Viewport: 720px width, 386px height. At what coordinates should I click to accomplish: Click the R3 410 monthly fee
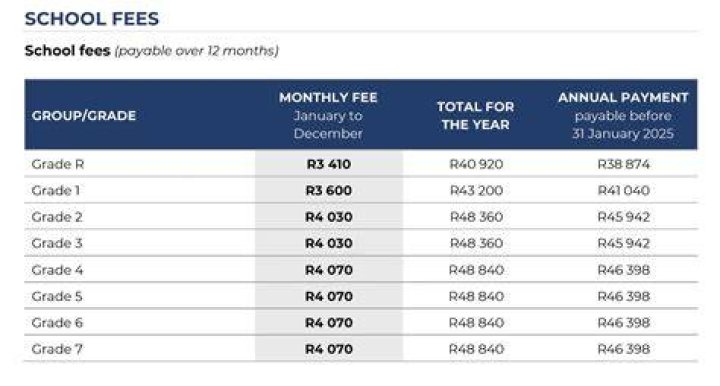pyautogui.click(x=329, y=164)
